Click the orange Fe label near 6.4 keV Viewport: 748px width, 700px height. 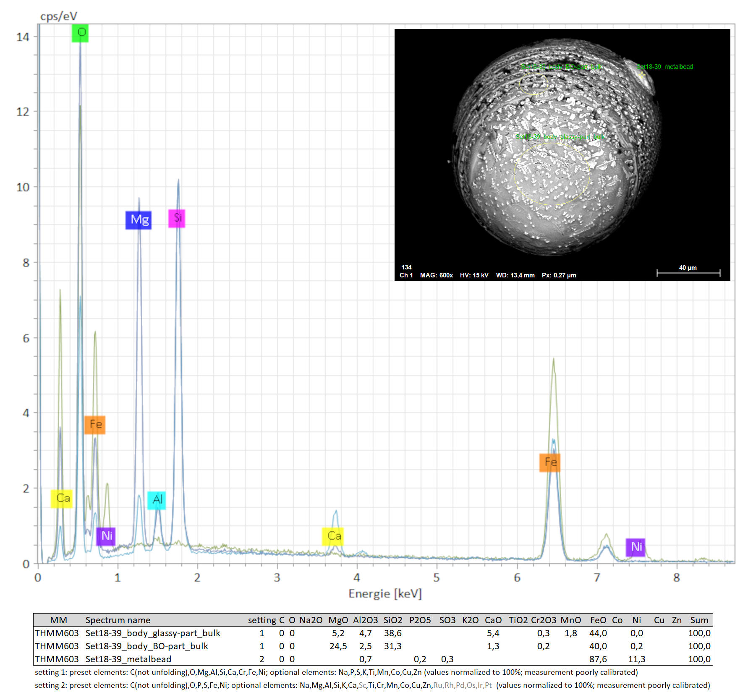pyautogui.click(x=550, y=462)
